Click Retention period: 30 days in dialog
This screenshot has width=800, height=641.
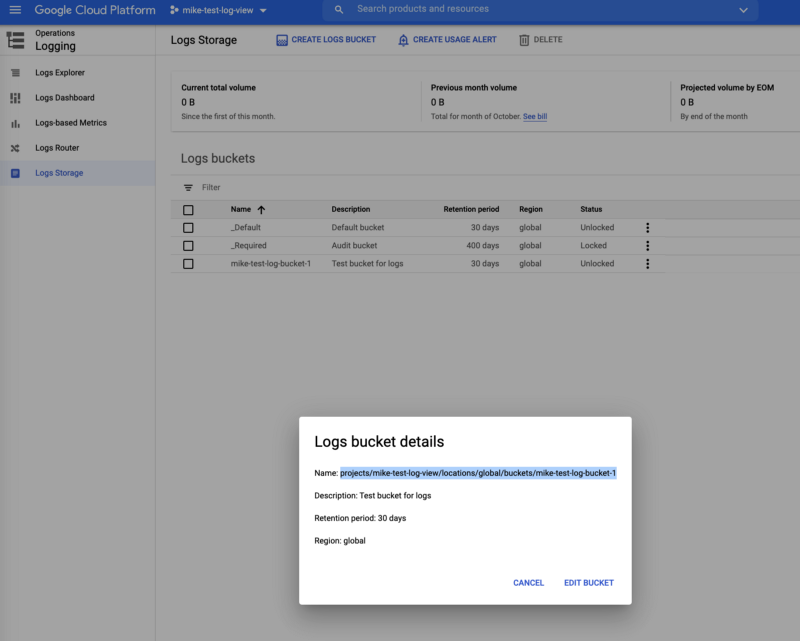point(360,518)
